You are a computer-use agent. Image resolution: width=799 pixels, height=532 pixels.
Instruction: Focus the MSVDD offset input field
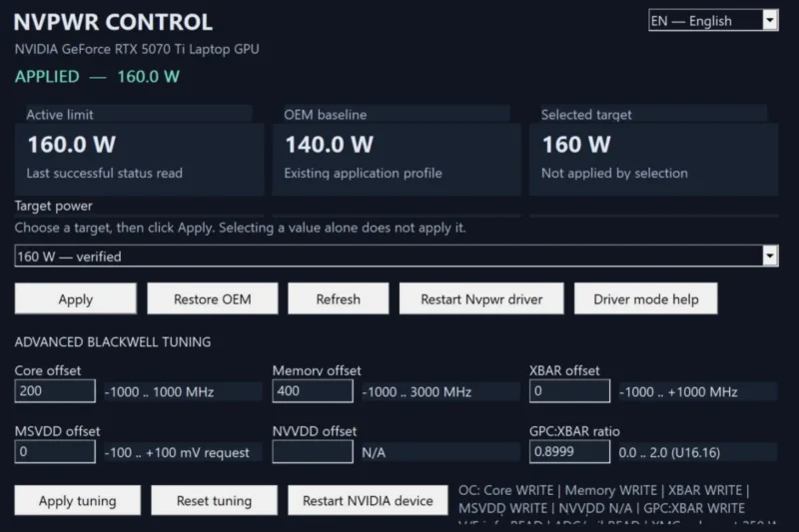coord(55,451)
